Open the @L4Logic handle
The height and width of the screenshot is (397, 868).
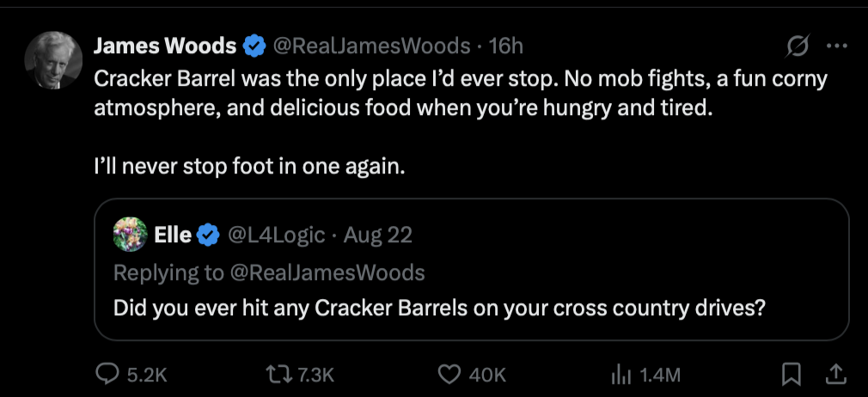[x=275, y=233]
